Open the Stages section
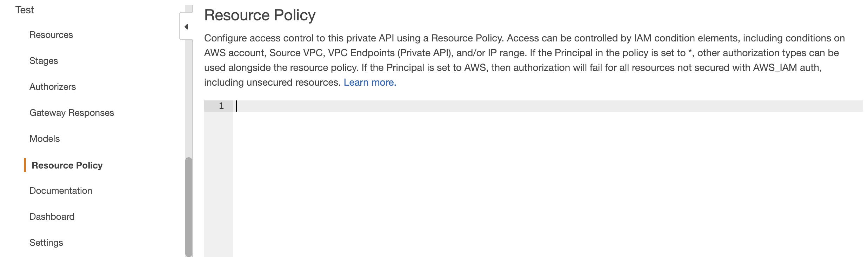868x257 pixels. coord(44,61)
